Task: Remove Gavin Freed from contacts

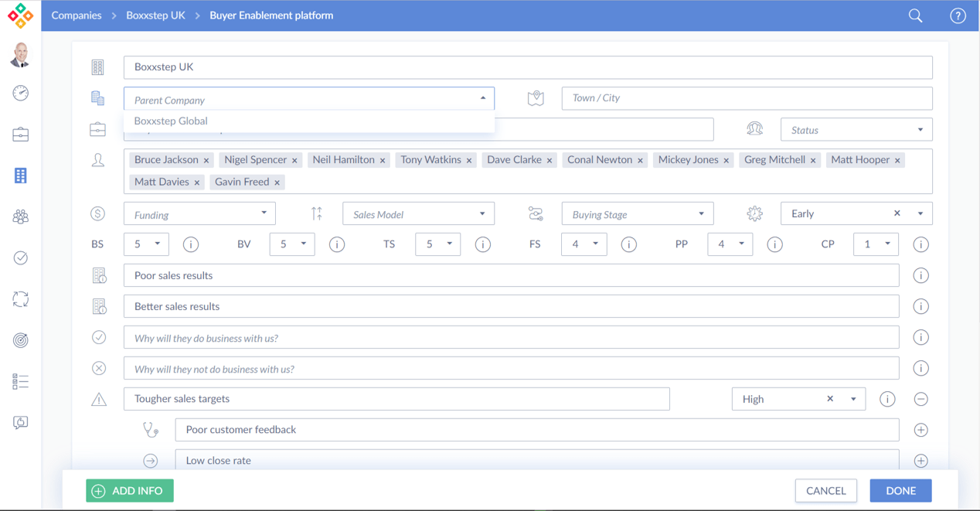Action: coord(277,182)
